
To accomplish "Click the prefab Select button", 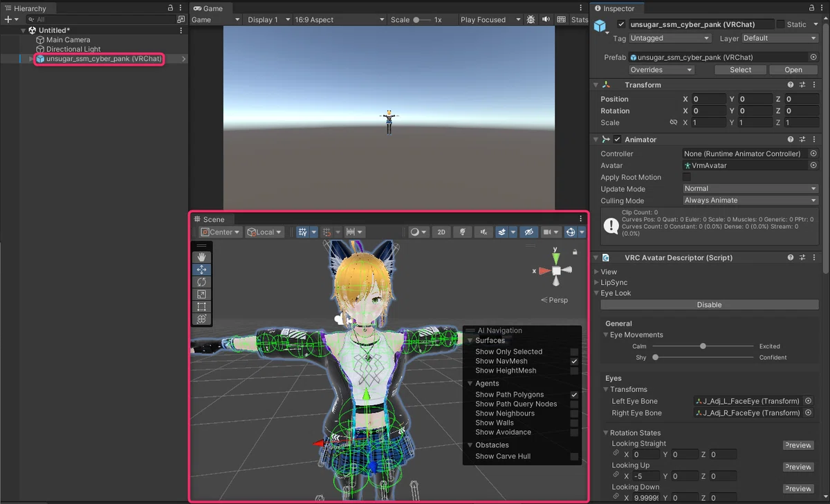I will pos(740,70).
